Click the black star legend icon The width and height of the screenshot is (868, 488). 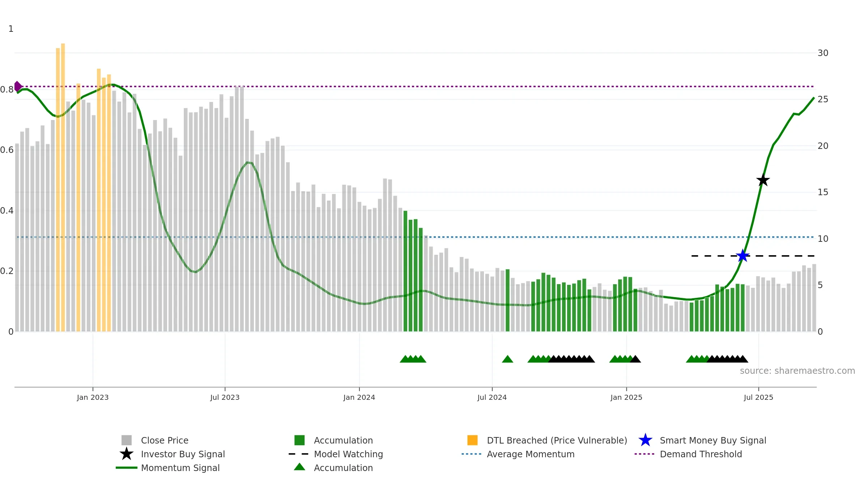[x=127, y=454]
